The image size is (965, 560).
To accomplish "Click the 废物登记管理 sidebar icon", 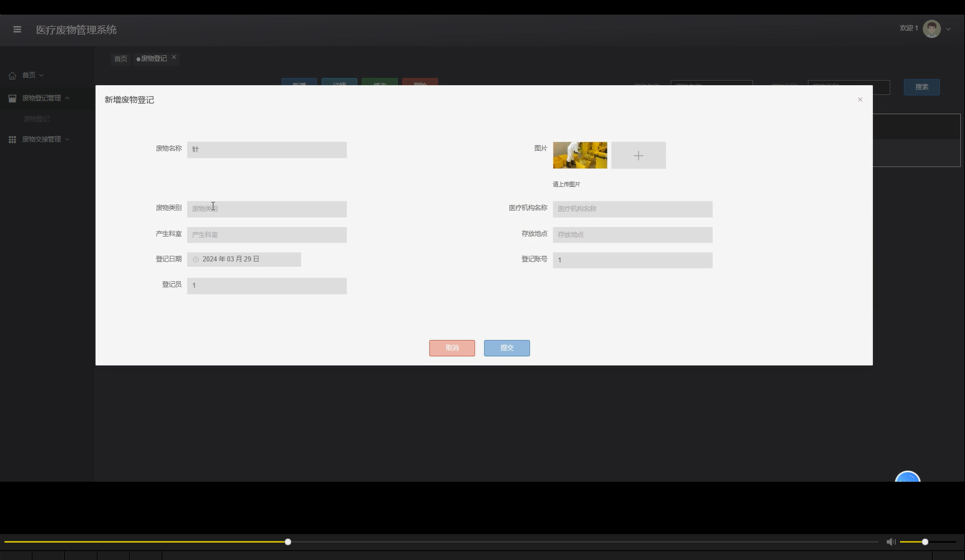I will [12, 98].
